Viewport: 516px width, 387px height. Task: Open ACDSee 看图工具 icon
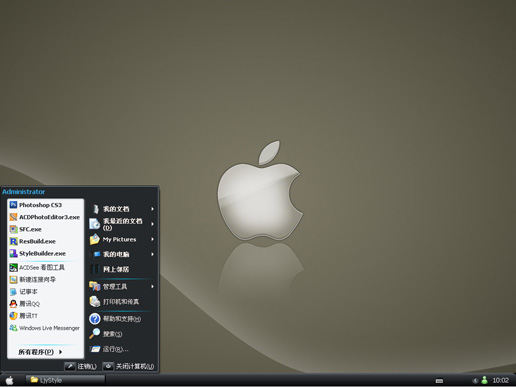(13, 267)
